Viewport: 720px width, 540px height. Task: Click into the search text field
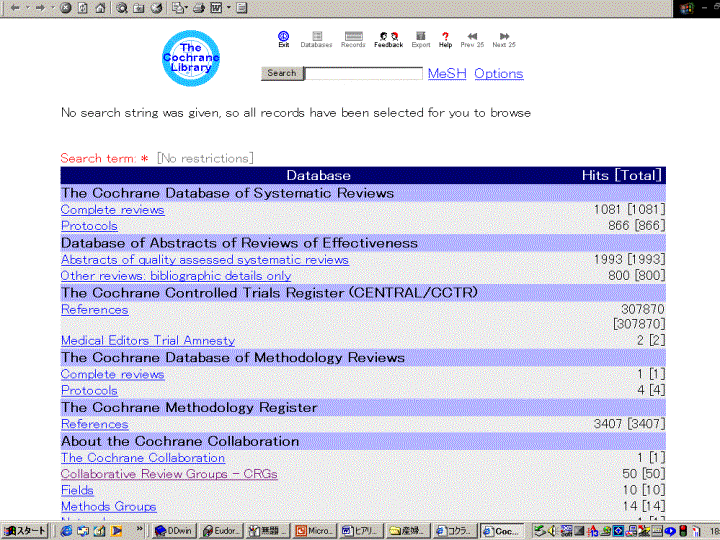(x=363, y=73)
